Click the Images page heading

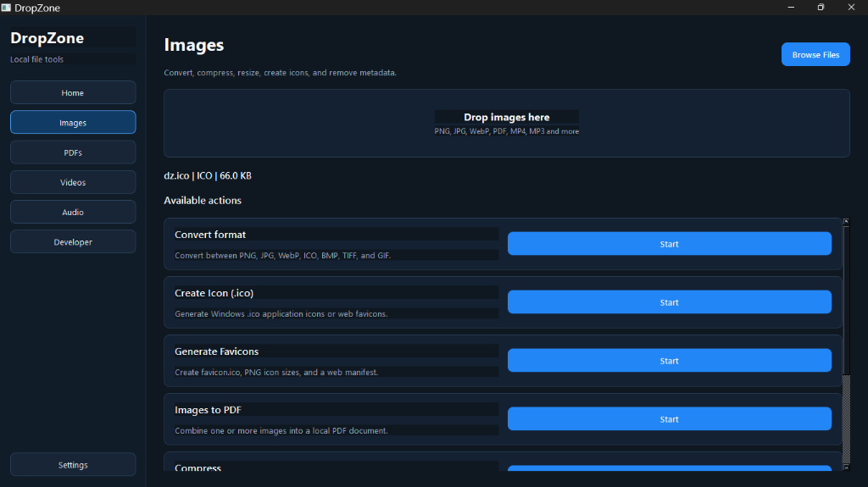(x=194, y=45)
